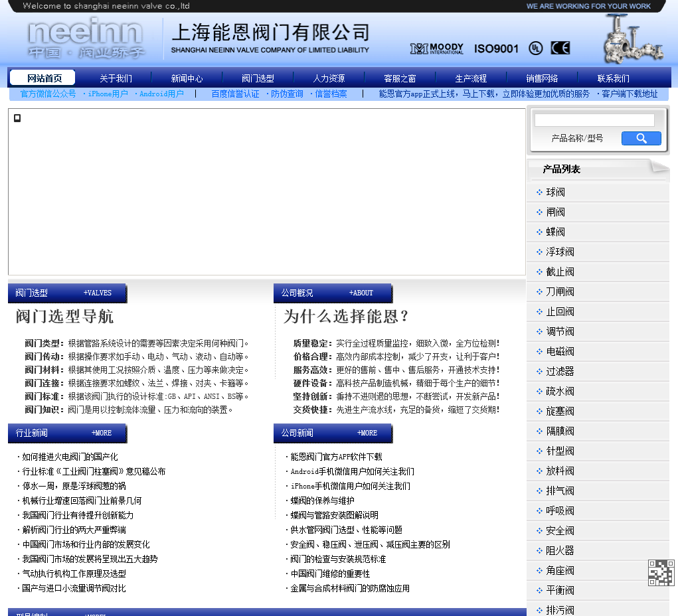The image size is (678, 616).
Task: Click the Moody International certification logo
Action: [x=437, y=48]
